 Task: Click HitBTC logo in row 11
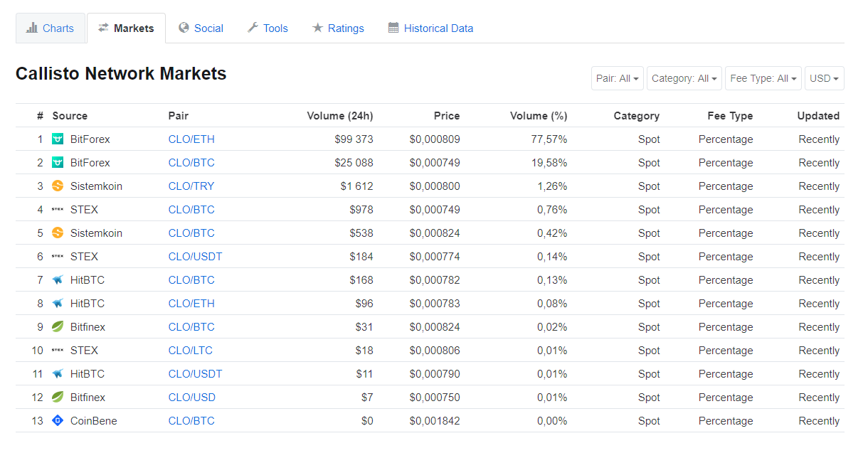point(58,374)
